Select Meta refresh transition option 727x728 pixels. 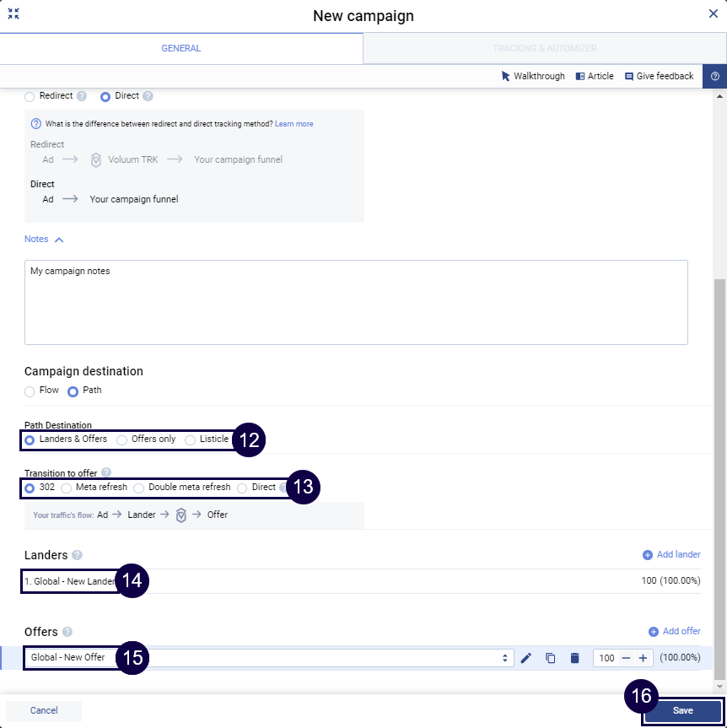pyautogui.click(x=67, y=488)
